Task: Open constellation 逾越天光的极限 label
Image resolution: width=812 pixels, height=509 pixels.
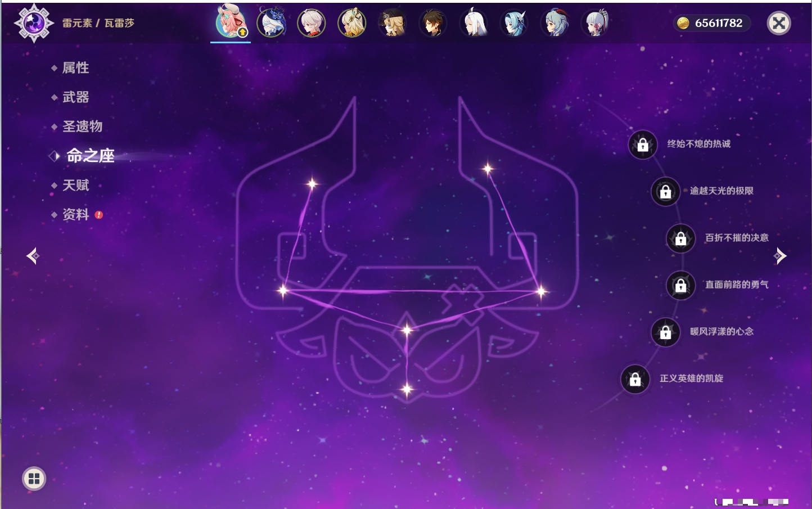Action: pos(721,191)
